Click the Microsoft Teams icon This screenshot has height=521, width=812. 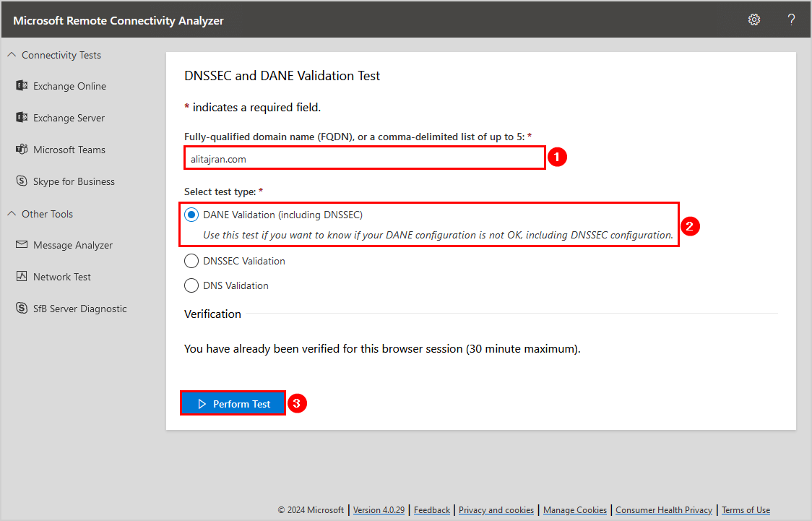(x=22, y=150)
